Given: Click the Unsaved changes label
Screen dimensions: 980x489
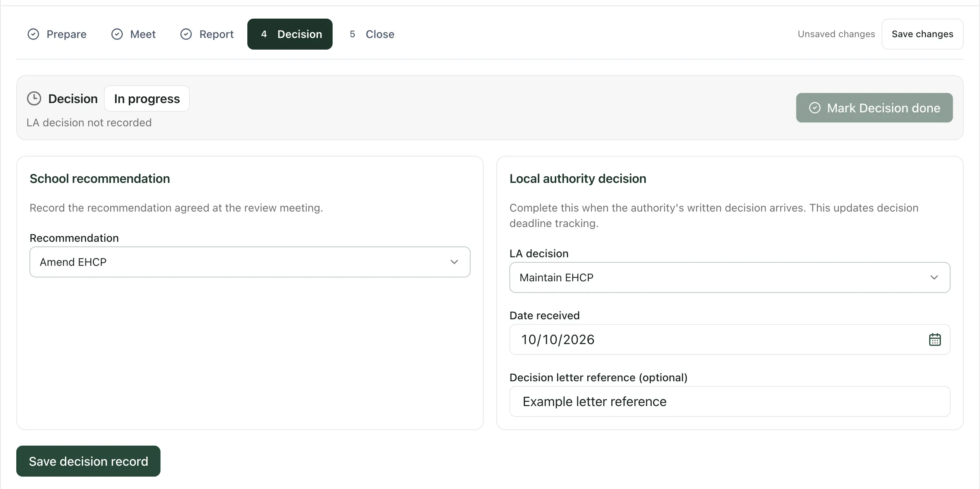Looking at the screenshot, I should coord(836,34).
